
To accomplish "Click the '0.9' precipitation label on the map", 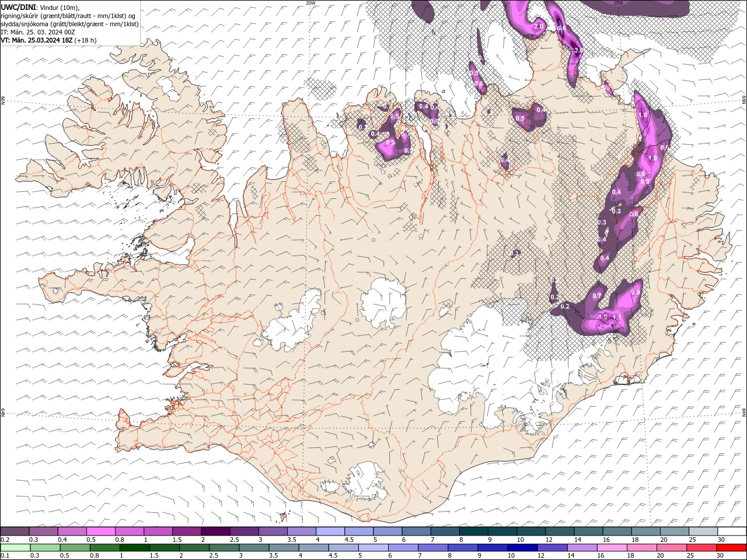I will 636,292.
